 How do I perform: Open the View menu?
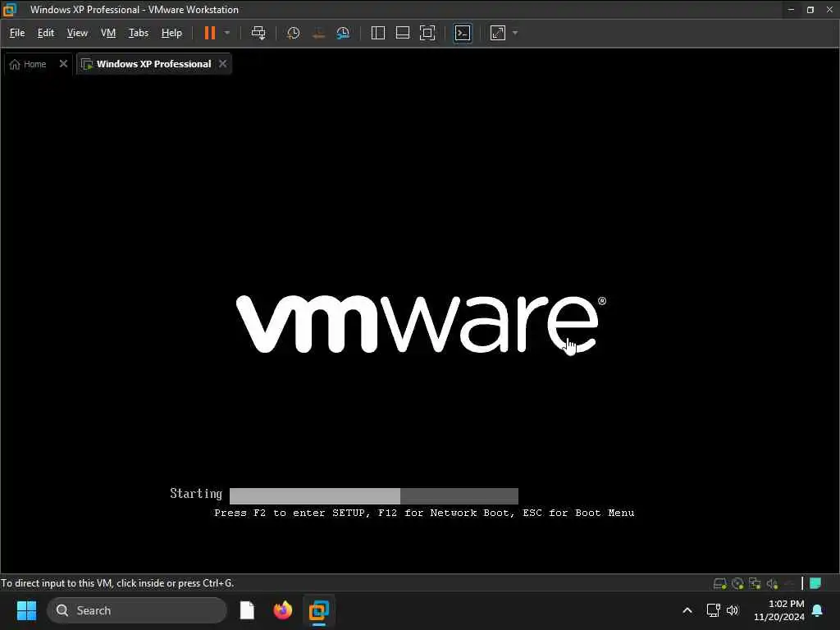coord(77,33)
